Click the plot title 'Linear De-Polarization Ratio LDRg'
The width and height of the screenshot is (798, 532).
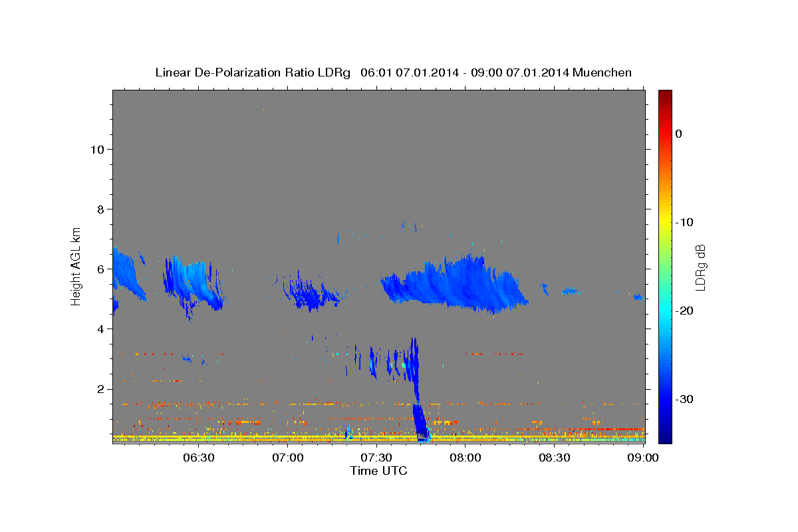[x=252, y=72]
